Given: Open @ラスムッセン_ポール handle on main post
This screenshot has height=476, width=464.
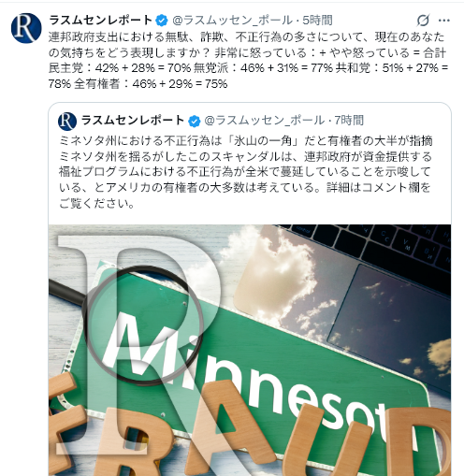Looking at the screenshot, I should click(x=232, y=21).
